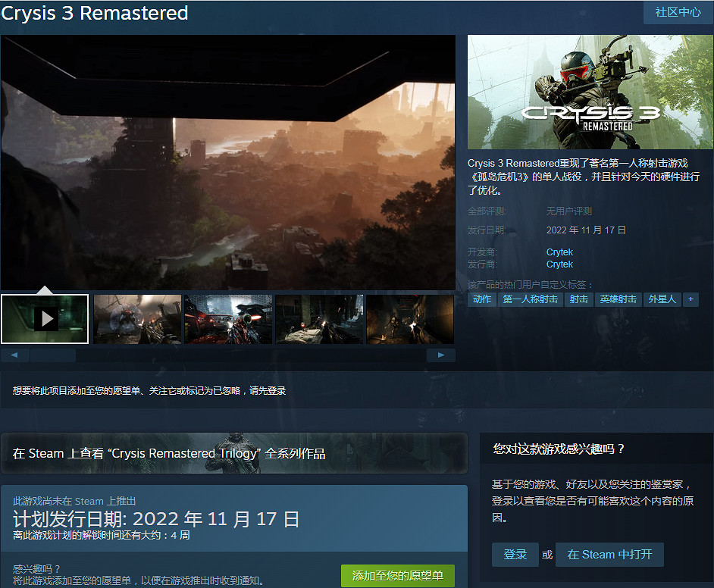Select the 英雄射击 tag
The image size is (714, 588).
[x=618, y=299]
